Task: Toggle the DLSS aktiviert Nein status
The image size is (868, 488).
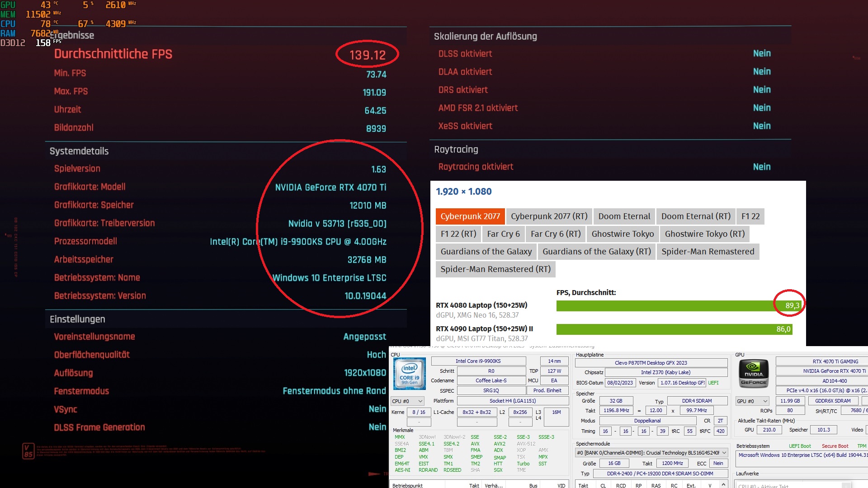Action: pyautogui.click(x=762, y=53)
